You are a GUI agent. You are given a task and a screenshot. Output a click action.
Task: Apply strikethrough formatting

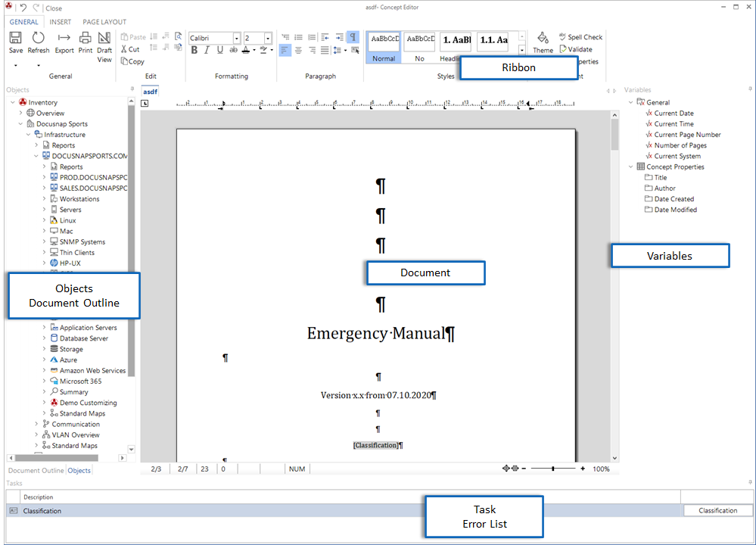(233, 50)
